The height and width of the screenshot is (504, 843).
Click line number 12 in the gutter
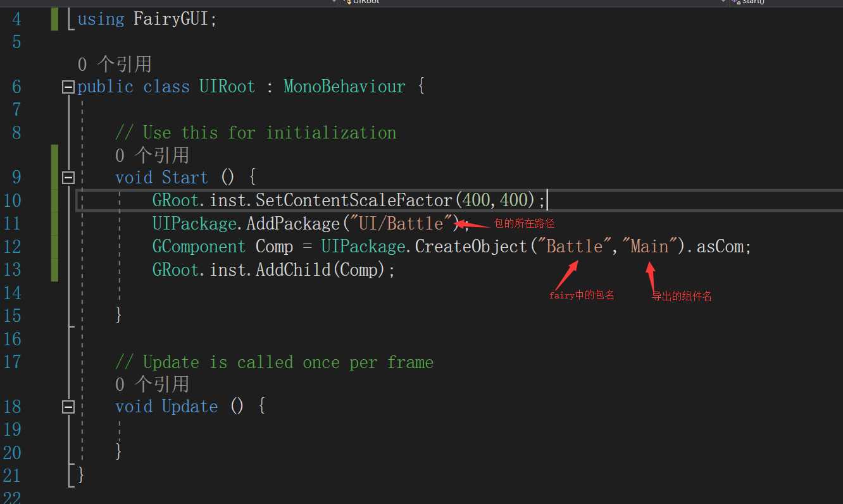click(11, 246)
